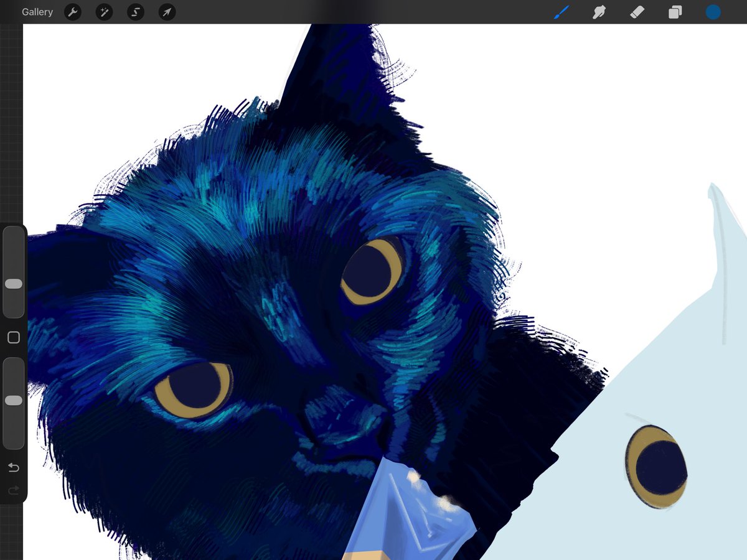
Task: Return to the Gallery
Action: point(37,12)
